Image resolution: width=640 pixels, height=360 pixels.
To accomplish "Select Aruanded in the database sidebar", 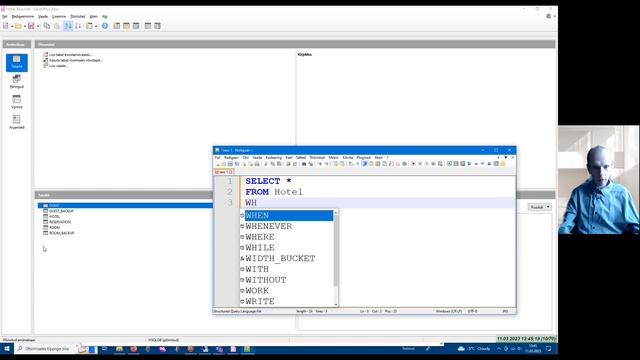I will [17, 122].
